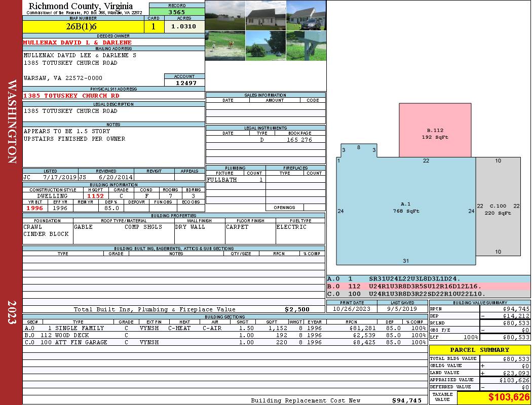Click the card number 1 field
The height and width of the screenshot is (405, 532).
tap(154, 26)
